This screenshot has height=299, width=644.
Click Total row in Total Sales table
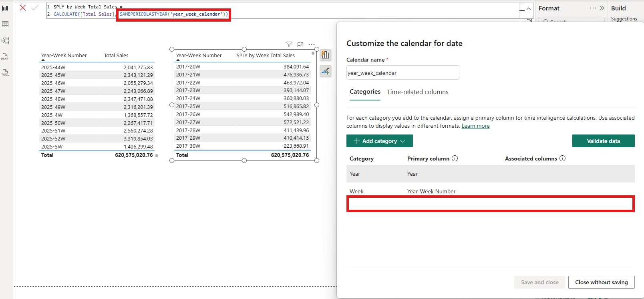coord(97,155)
